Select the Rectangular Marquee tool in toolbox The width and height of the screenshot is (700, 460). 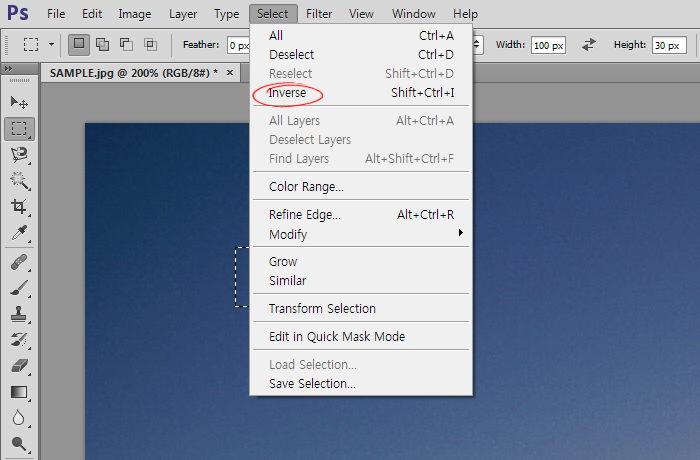pyautogui.click(x=19, y=129)
